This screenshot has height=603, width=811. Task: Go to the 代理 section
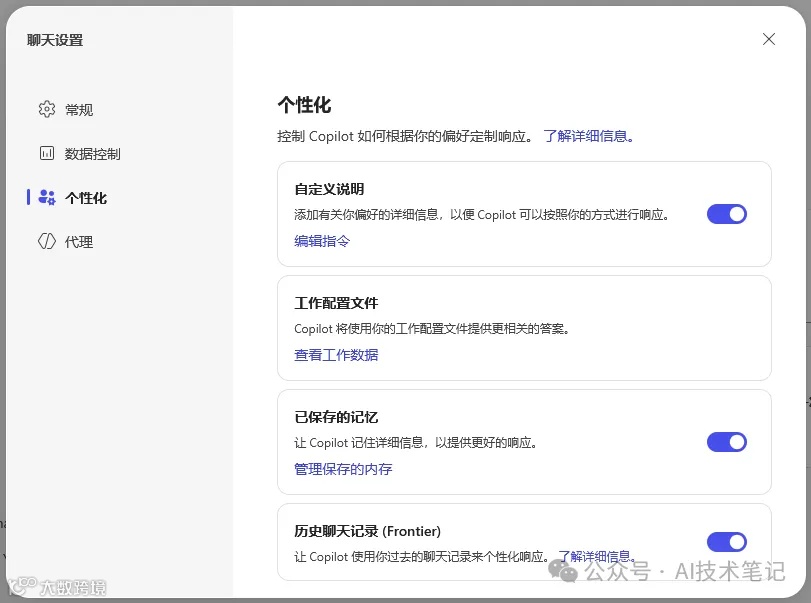click(79, 242)
